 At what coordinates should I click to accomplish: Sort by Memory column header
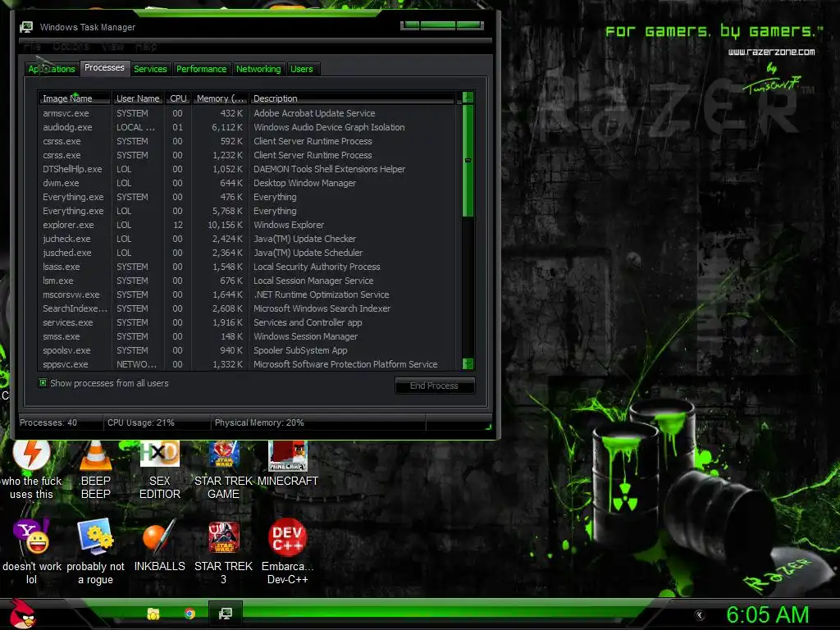220,98
